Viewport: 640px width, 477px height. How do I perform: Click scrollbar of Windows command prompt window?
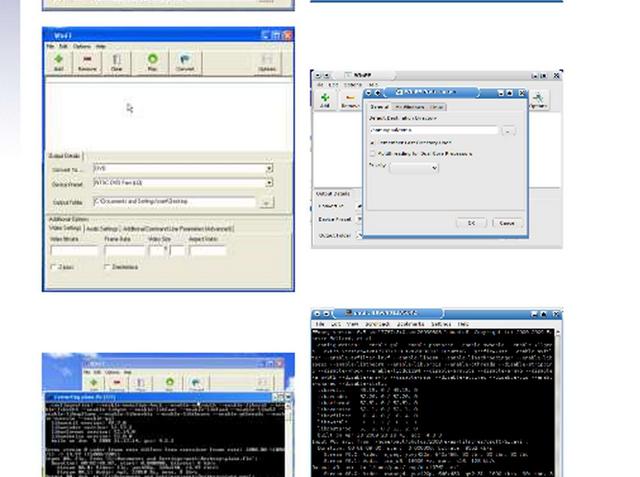click(x=289, y=439)
